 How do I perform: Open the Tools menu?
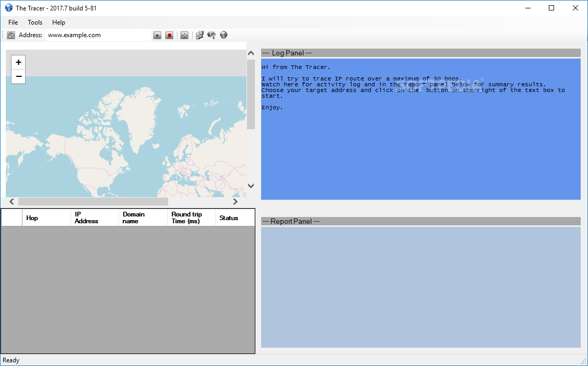pos(35,22)
